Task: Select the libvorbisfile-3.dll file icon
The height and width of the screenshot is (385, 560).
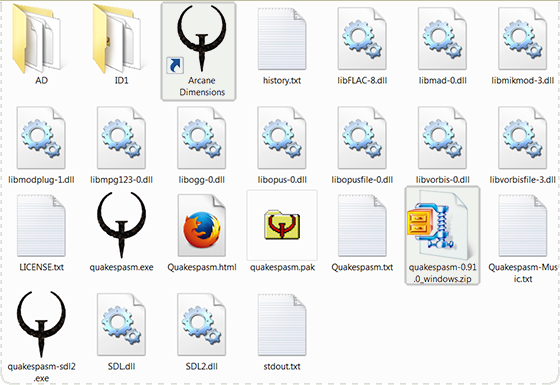Action: click(522, 138)
